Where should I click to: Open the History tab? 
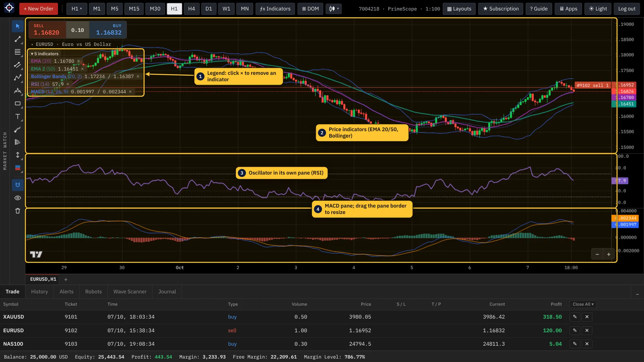coord(40,292)
